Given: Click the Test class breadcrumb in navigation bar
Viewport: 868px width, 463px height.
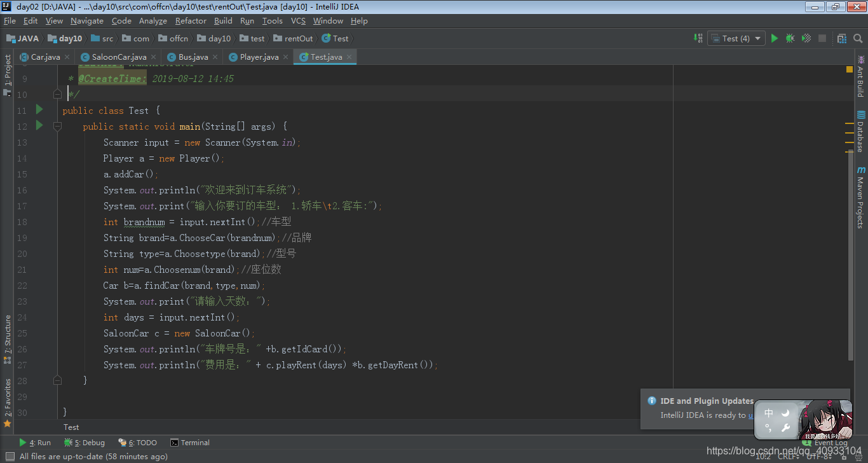Looking at the screenshot, I should coord(336,38).
